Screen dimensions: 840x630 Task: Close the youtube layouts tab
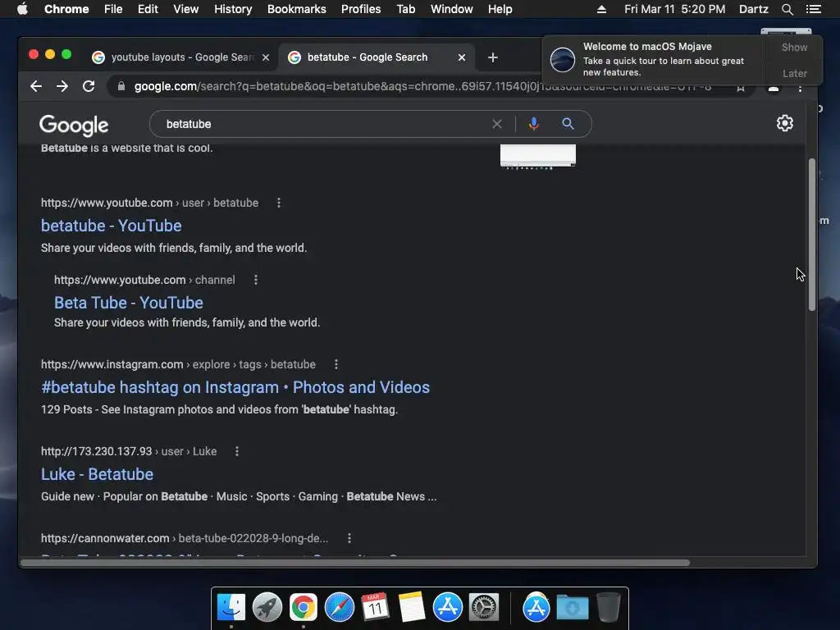point(266,57)
